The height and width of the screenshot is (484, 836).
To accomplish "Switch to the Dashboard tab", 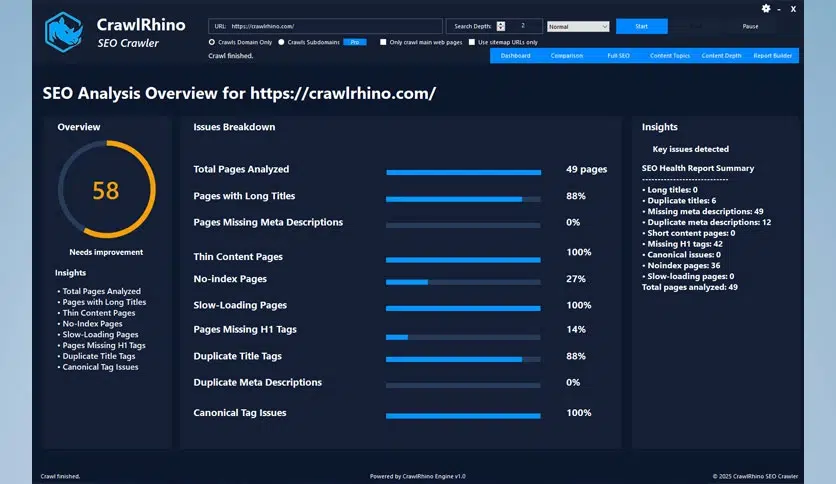I will (516, 56).
